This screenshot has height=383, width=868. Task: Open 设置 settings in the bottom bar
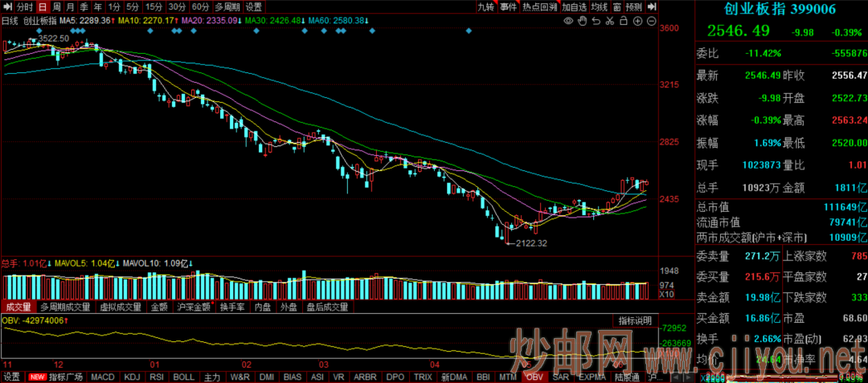pyautogui.click(x=11, y=377)
